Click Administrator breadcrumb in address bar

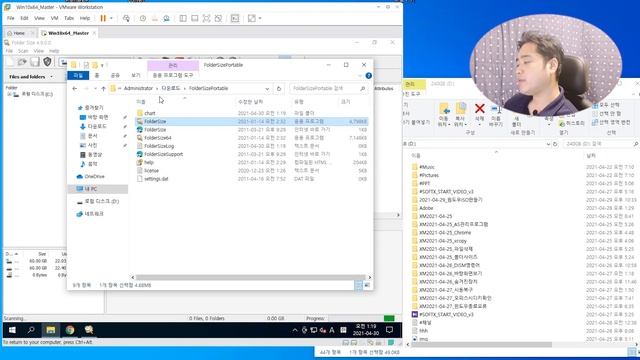click(x=138, y=89)
